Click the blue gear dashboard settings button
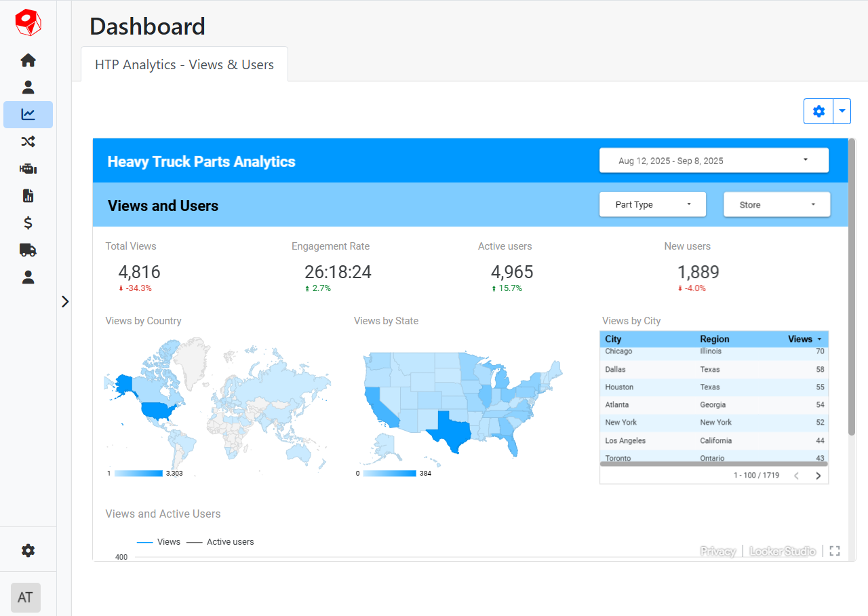 pyautogui.click(x=818, y=111)
